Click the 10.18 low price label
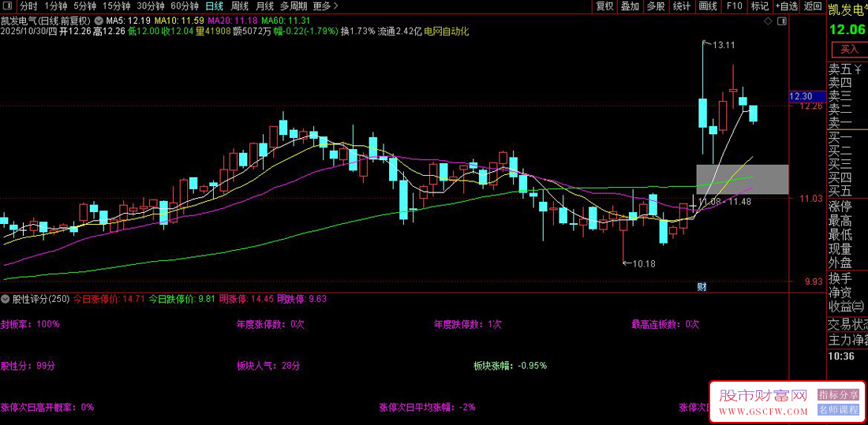868x425 pixels. pyautogui.click(x=643, y=264)
